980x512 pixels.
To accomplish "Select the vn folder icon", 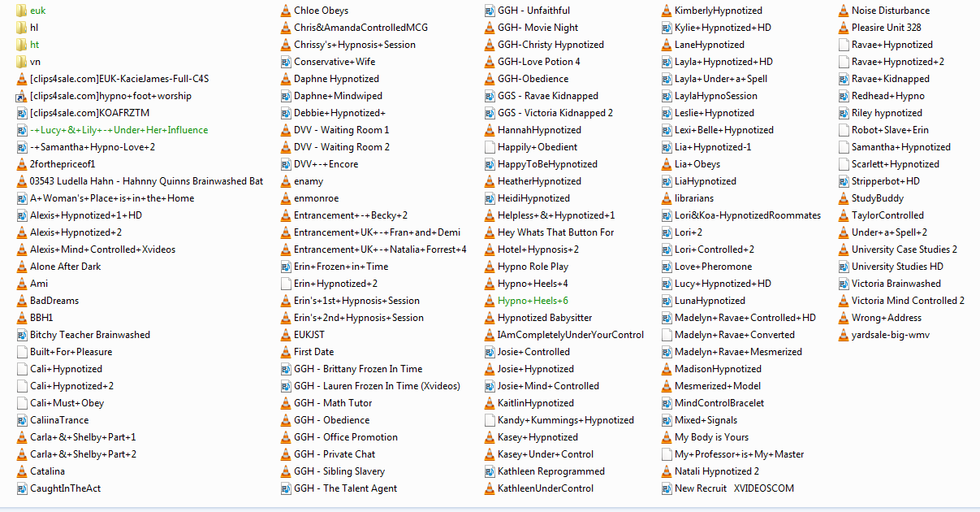I will tap(22, 62).
